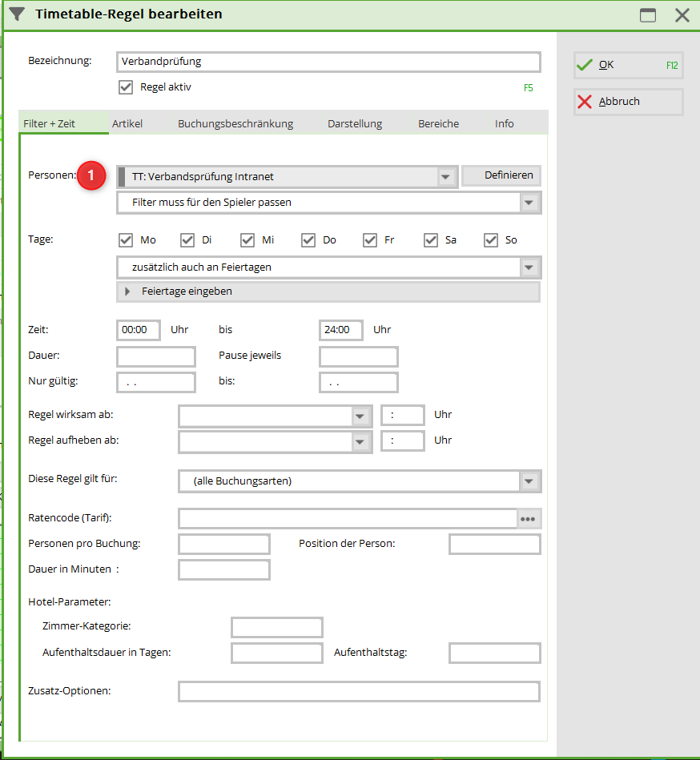Click the filter funnel icon in title bar
Image resolution: width=700 pixels, height=760 pixels.
tap(17, 14)
